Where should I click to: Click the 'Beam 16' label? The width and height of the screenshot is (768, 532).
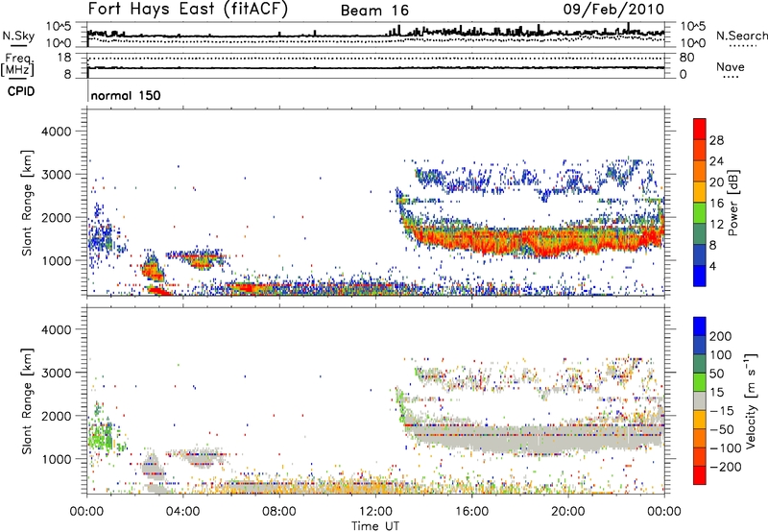(x=374, y=11)
